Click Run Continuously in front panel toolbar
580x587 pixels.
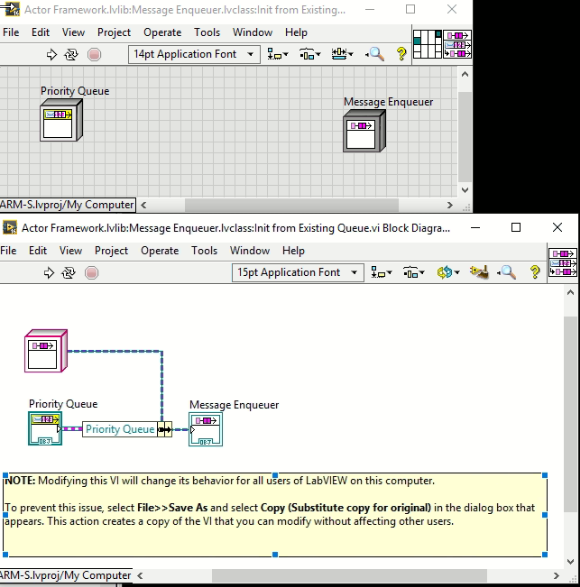[71, 55]
